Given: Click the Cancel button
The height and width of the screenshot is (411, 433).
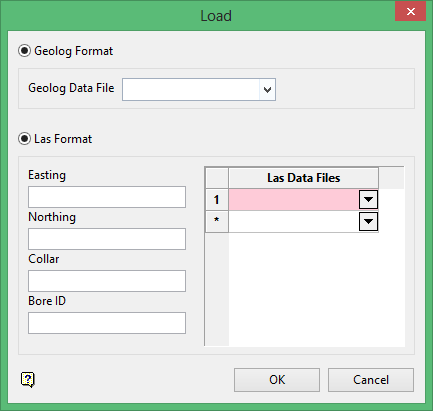Looking at the screenshot, I should click(x=371, y=380).
